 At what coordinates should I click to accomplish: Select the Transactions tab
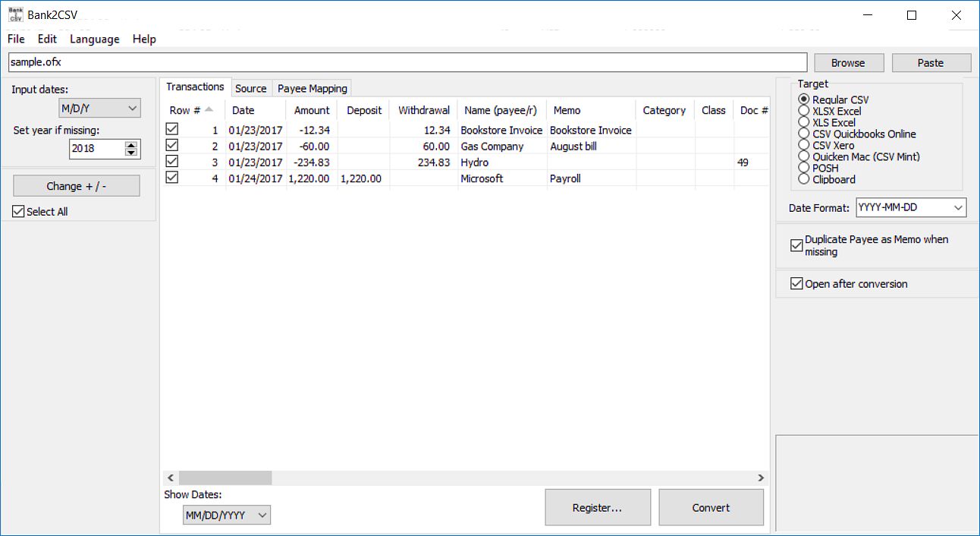(195, 87)
